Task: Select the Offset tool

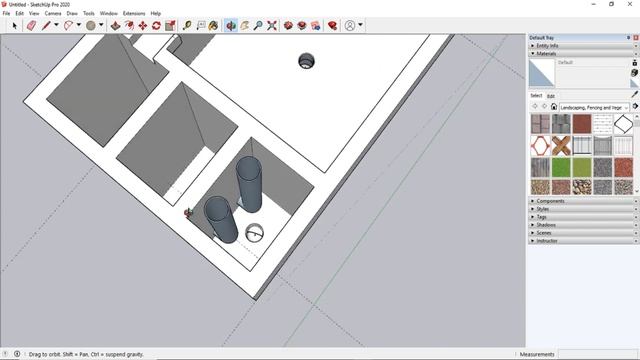Action: click(x=129, y=25)
